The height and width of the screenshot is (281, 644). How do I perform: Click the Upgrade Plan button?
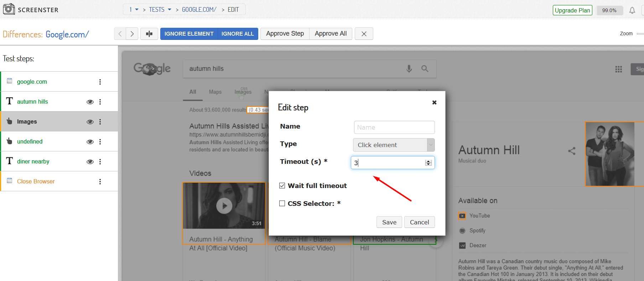point(572,10)
